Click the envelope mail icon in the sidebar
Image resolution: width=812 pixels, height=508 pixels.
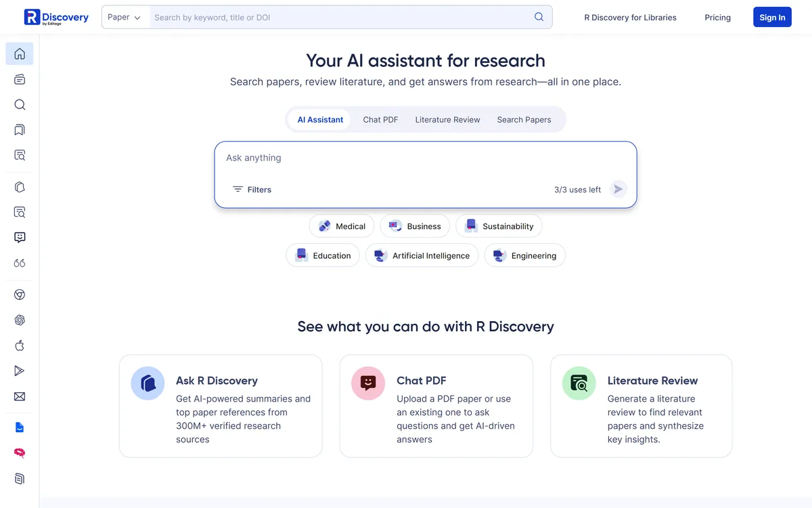[20, 396]
